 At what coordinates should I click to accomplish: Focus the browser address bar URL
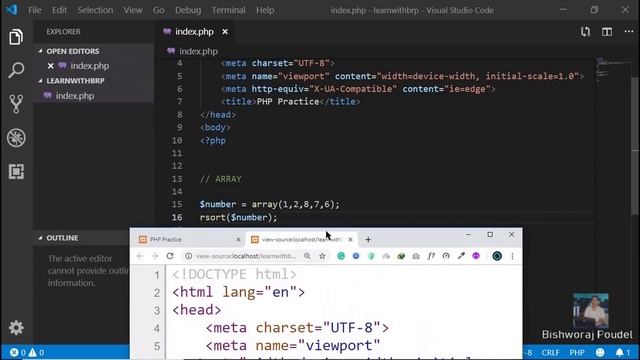coord(246,256)
